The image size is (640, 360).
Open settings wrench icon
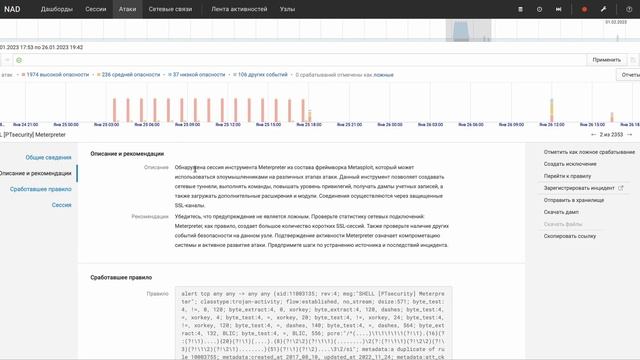point(603,9)
